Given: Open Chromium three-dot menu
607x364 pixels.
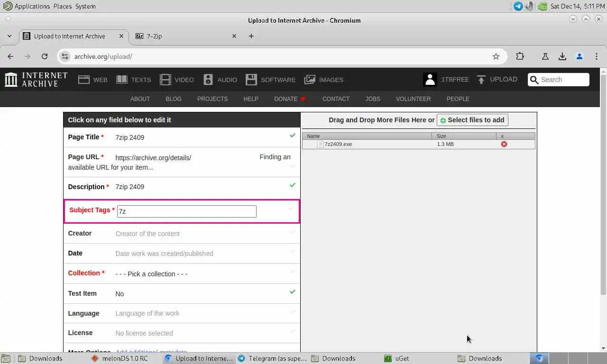Looking at the screenshot, I should point(597,56).
